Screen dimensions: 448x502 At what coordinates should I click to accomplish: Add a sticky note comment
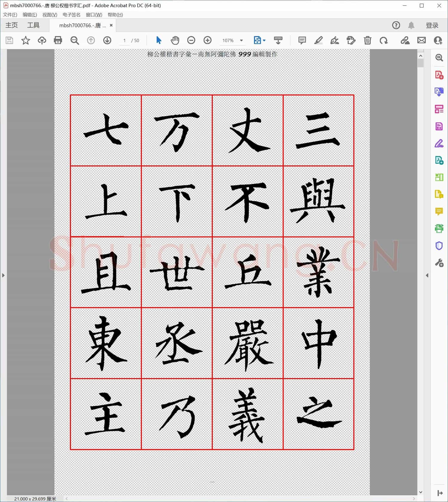tap(302, 40)
